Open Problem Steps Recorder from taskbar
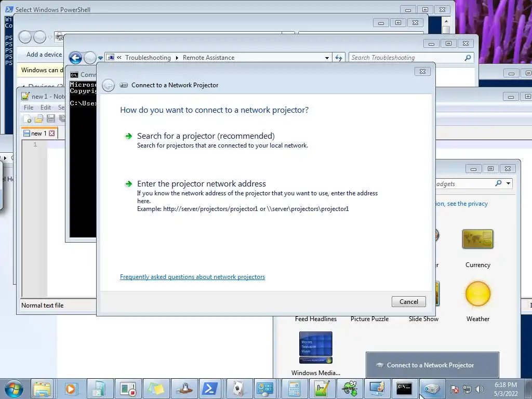Viewport: 532px width, 399px height. (128, 389)
